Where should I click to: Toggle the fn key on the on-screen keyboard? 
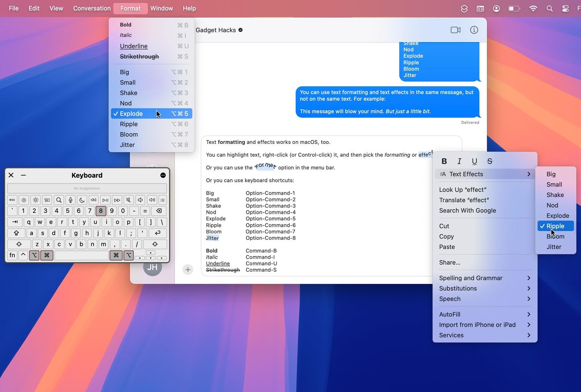coord(12,255)
